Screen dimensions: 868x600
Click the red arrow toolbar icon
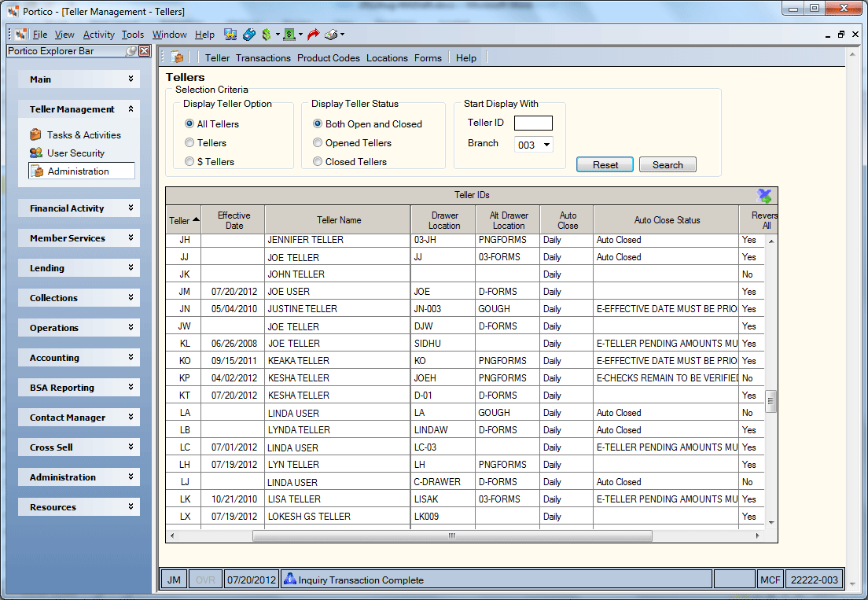pos(314,35)
